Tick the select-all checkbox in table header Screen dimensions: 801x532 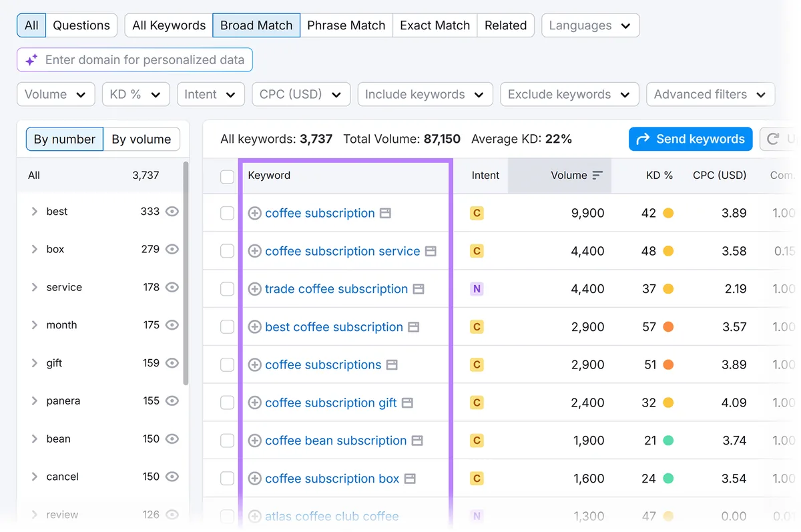coord(228,176)
